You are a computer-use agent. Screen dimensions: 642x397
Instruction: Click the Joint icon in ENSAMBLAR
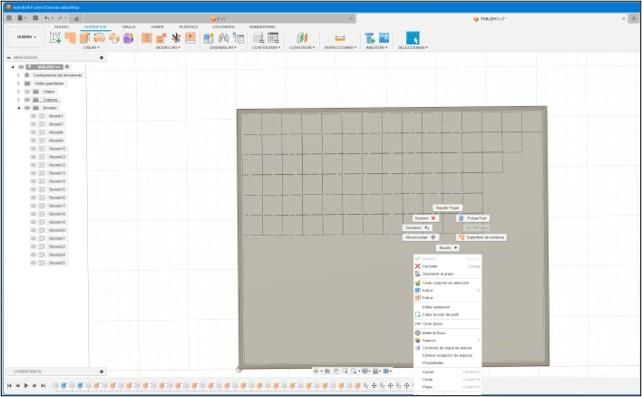pyautogui.click(x=223, y=38)
